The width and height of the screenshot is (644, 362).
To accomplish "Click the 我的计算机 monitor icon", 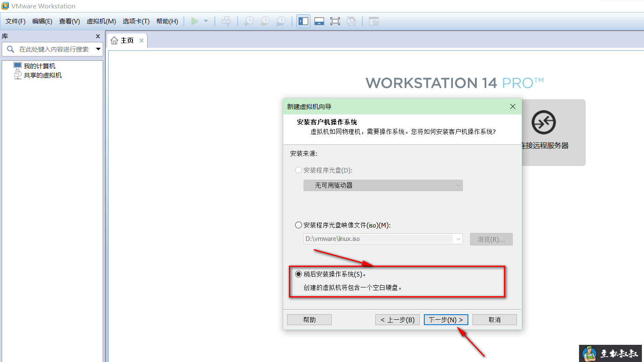I will tap(17, 66).
